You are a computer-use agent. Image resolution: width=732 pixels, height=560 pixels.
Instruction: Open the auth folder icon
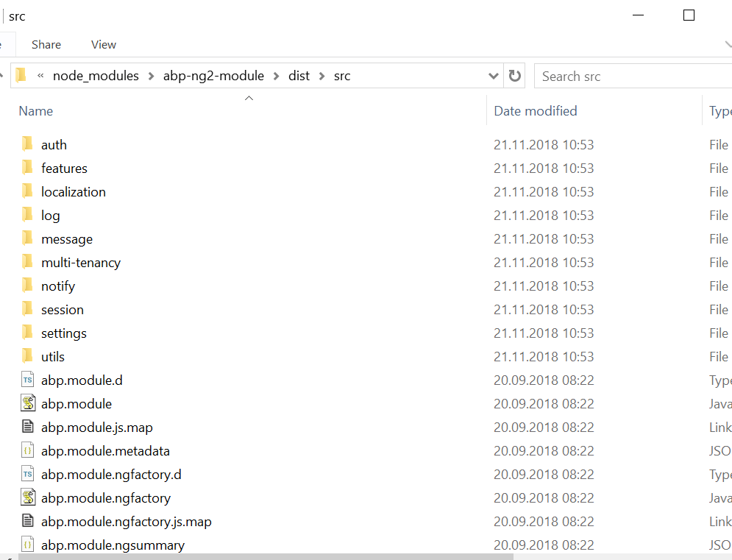click(27, 144)
